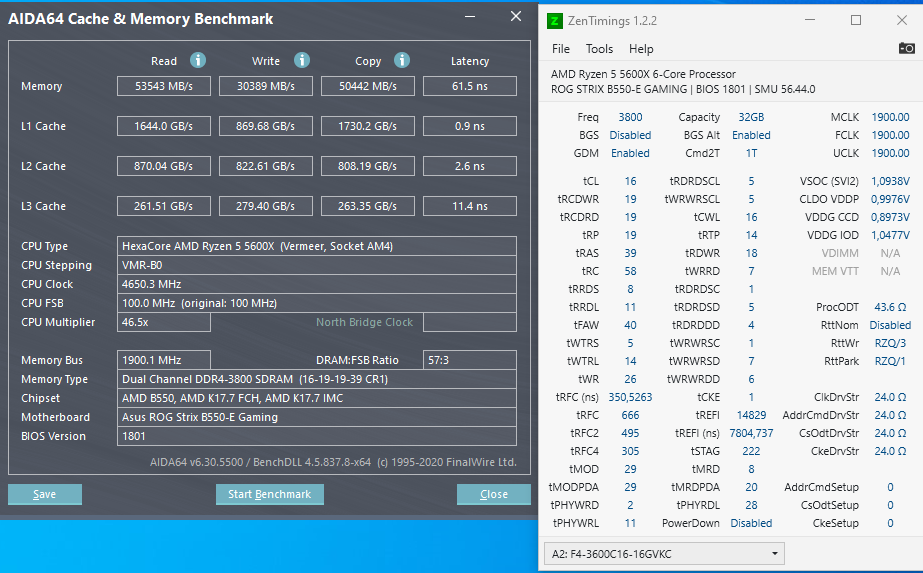Click tRFC (ns) value 350,5263
Viewport: 923px width, 573px height.
pyautogui.click(x=630, y=397)
